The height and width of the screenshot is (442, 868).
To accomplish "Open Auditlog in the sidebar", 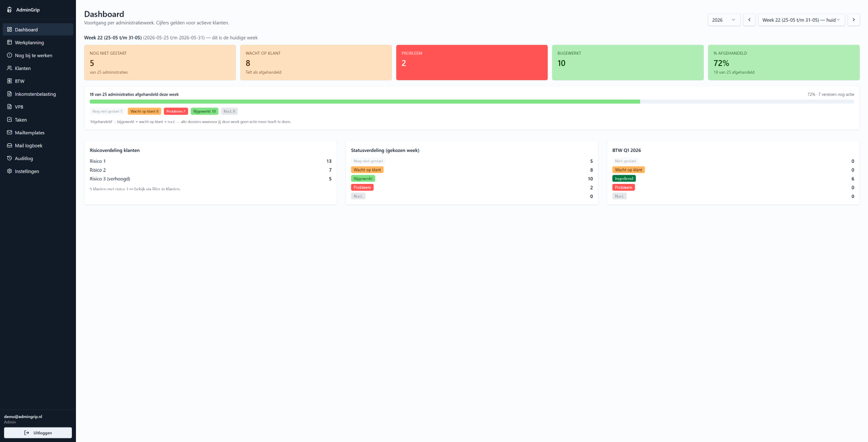I will click(x=38, y=158).
